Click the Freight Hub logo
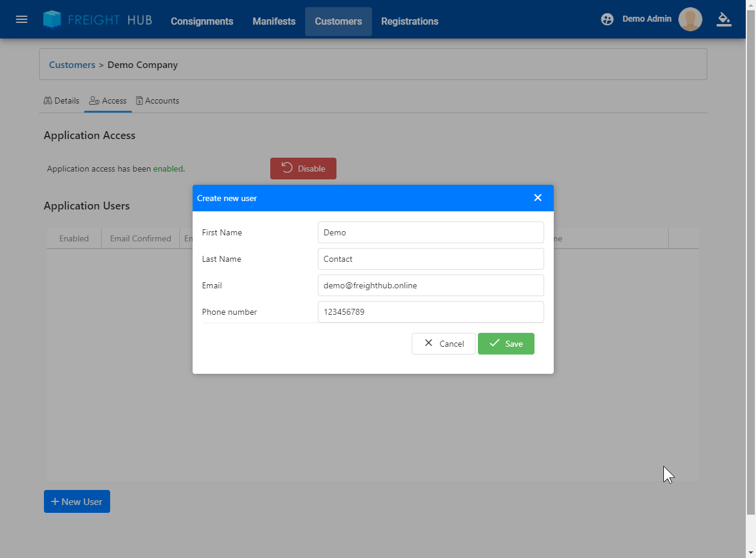Viewport: 756px width, 558px height. point(98,20)
